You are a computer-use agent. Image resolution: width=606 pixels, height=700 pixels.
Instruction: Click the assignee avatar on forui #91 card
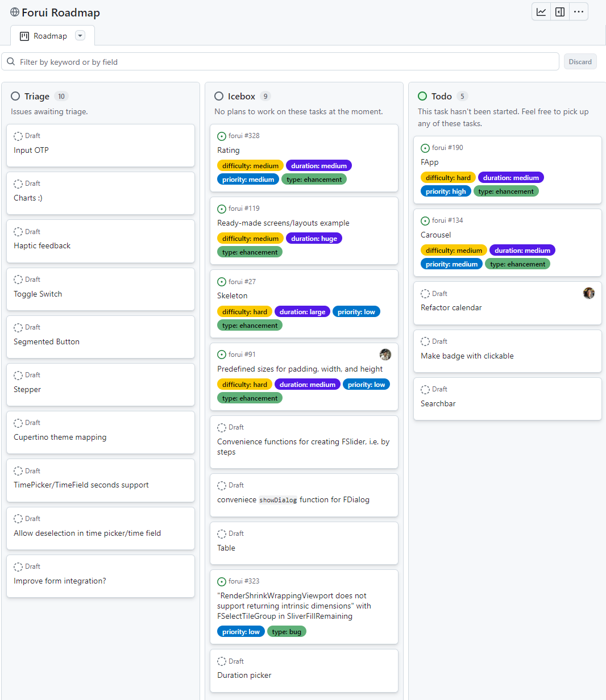tap(385, 355)
